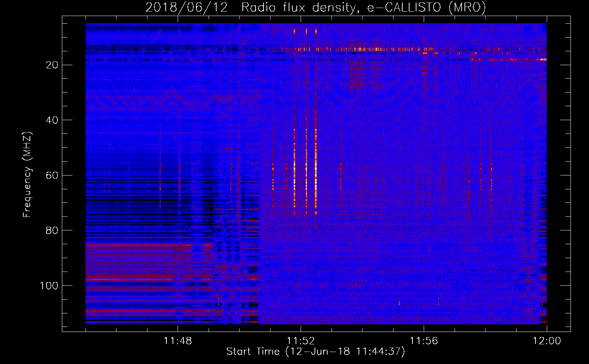This screenshot has height=364, width=589.
Task: Click the 80 MHz frequency tick label
Action: [52, 230]
